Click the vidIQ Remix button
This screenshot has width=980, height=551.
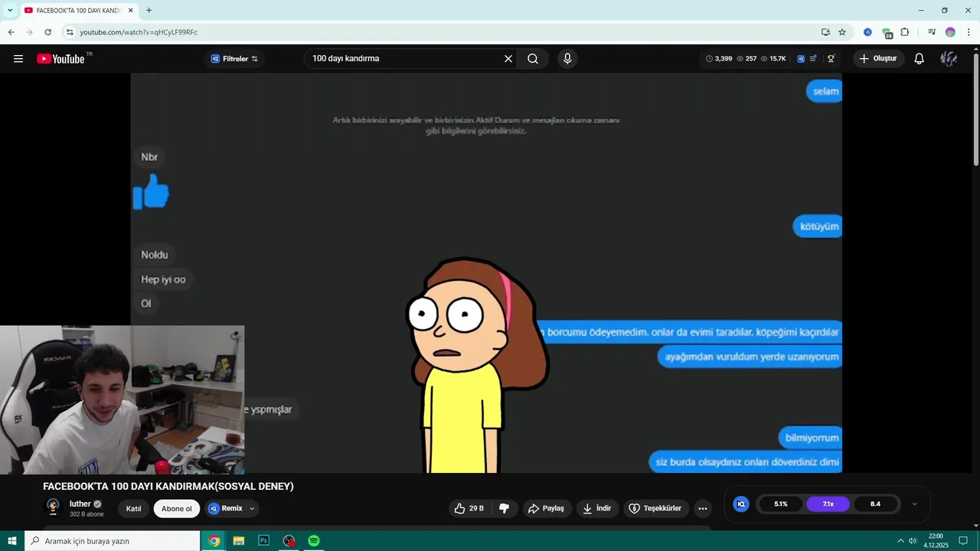[226, 508]
